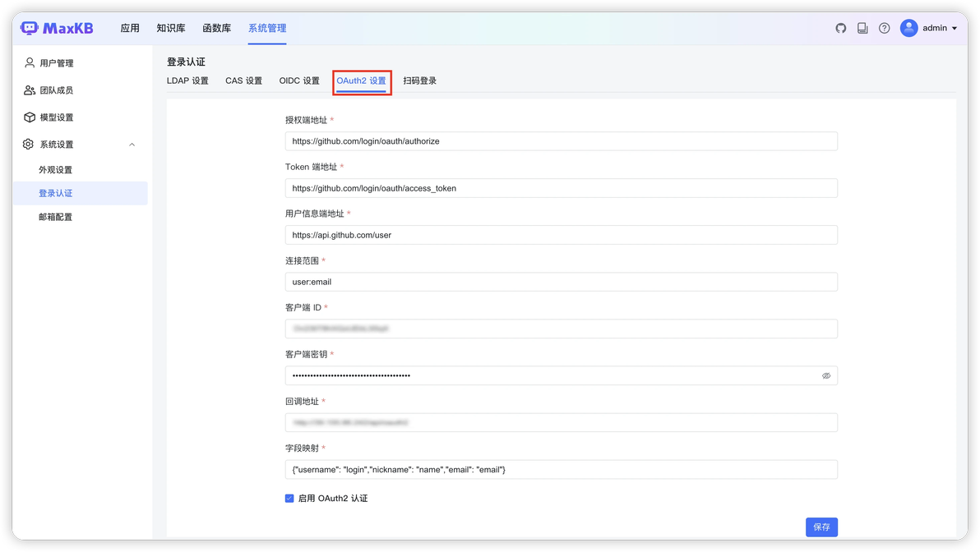Click the 字段映射 input field

click(x=562, y=470)
